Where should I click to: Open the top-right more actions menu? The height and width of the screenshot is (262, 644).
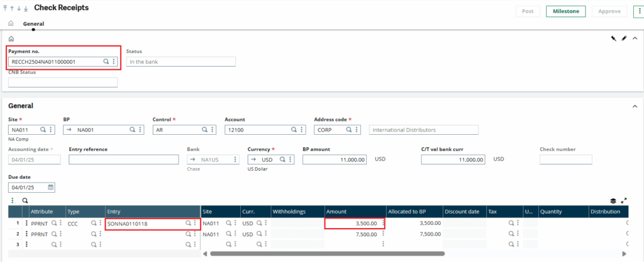639,11
